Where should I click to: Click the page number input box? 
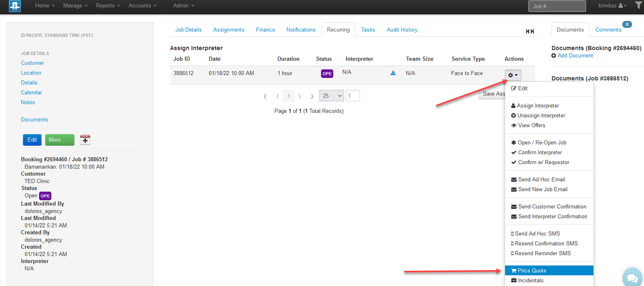353,96
